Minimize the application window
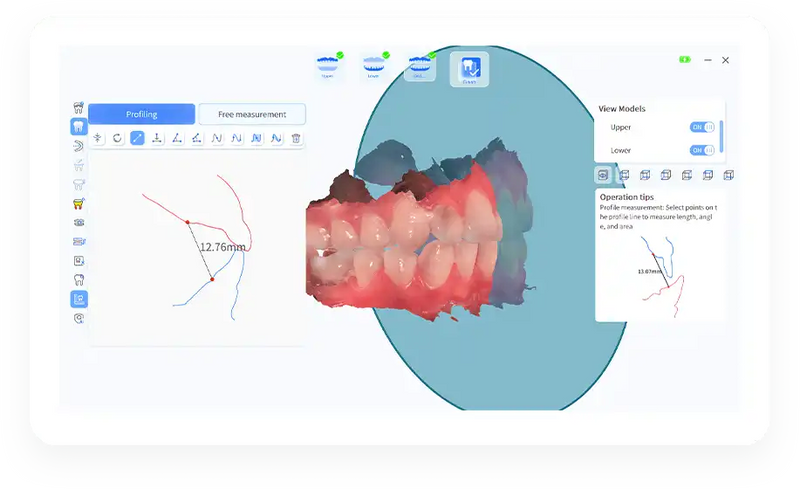This screenshot has width=800, height=489. [708, 60]
